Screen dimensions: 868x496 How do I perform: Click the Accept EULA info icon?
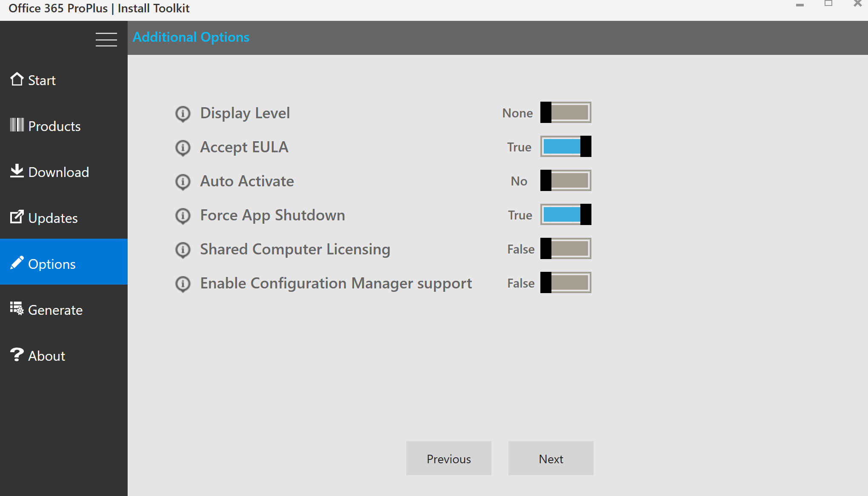(183, 148)
